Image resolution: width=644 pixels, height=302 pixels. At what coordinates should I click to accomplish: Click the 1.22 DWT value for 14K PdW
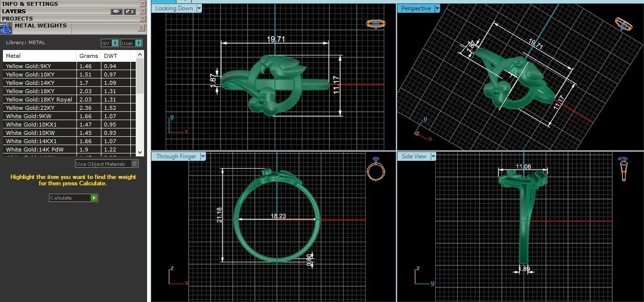pos(110,150)
